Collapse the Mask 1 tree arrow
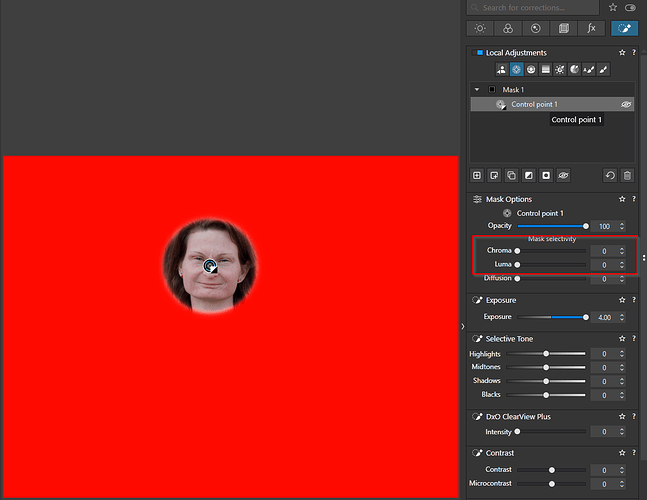The width and height of the screenshot is (647, 500). tap(477, 89)
